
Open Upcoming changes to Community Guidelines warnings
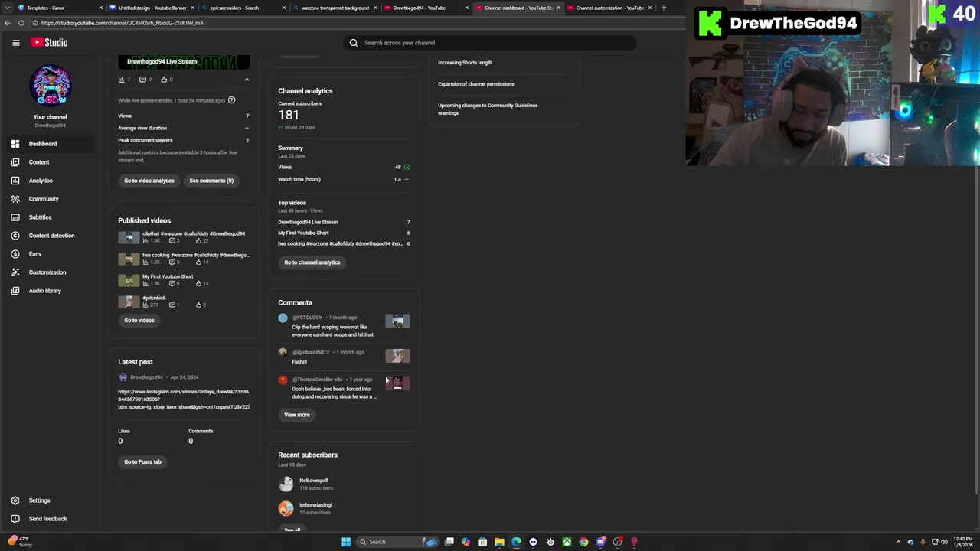pyautogui.click(x=488, y=109)
